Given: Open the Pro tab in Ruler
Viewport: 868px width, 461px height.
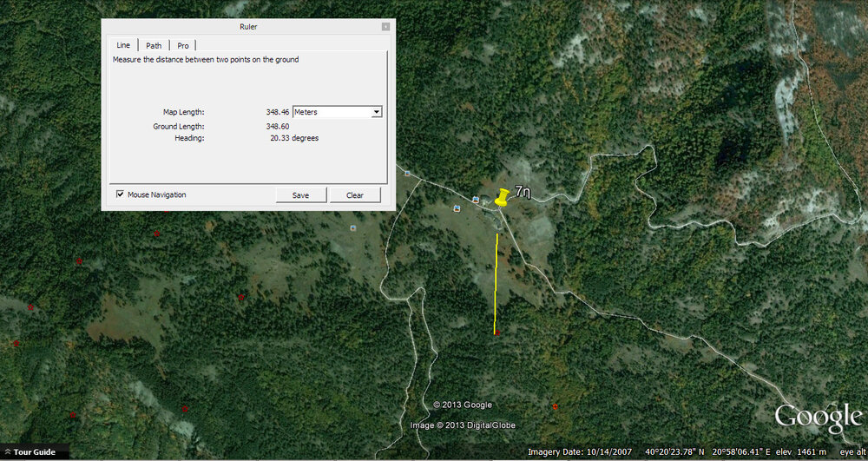Looking at the screenshot, I should (x=183, y=45).
